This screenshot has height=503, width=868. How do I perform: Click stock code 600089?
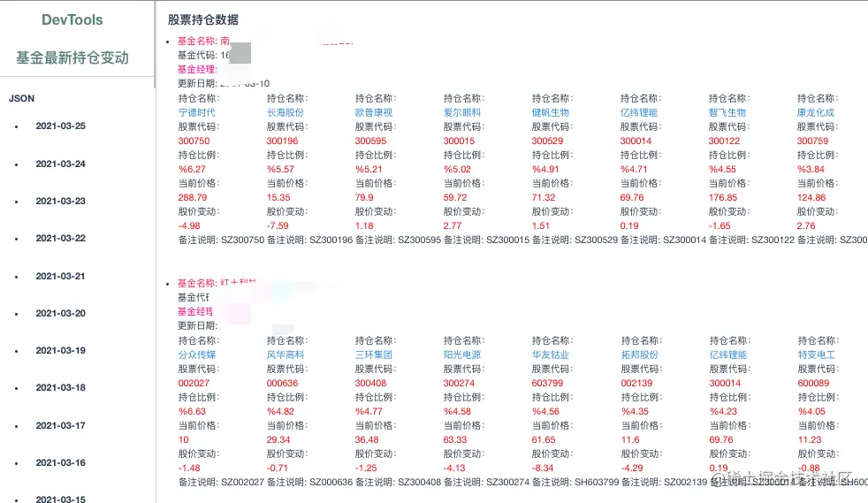[813, 383]
